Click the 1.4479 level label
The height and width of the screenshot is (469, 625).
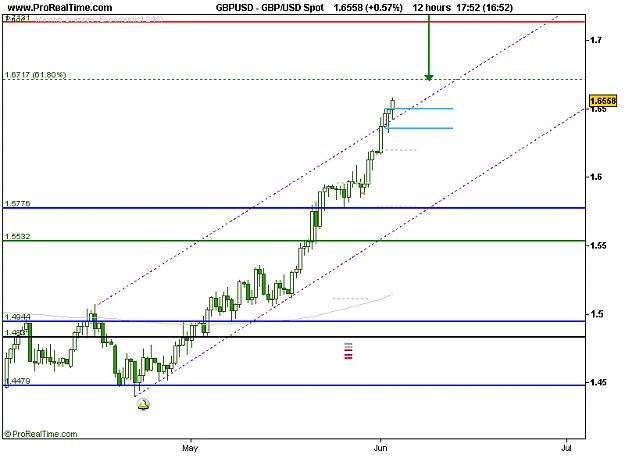[x=17, y=381]
